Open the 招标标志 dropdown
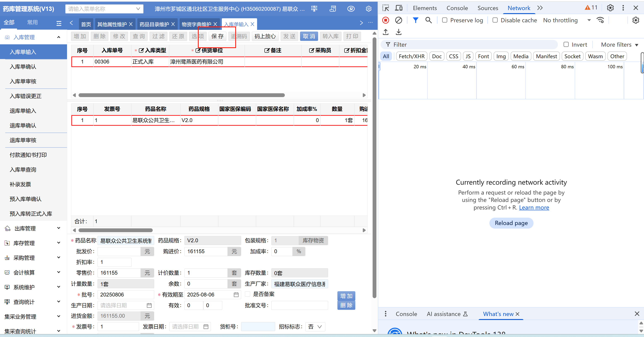 [x=315, y=327]
